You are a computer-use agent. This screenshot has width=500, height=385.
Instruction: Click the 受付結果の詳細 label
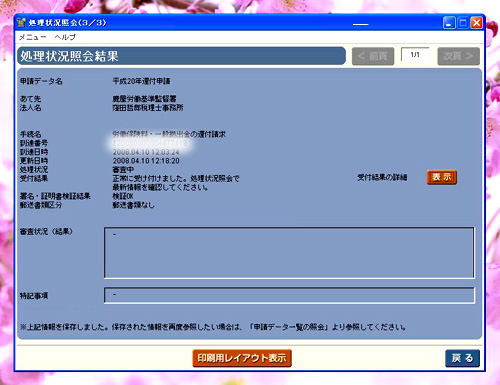382,177
